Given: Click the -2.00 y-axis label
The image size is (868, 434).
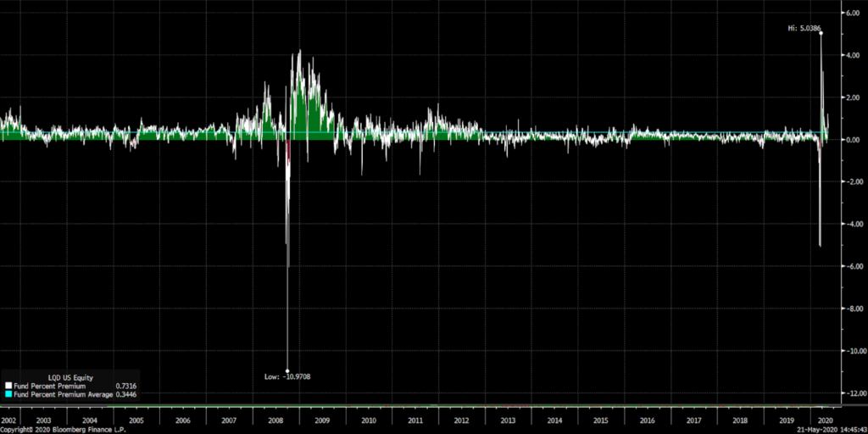Looking at the screenshot, I should click(851, 181).
